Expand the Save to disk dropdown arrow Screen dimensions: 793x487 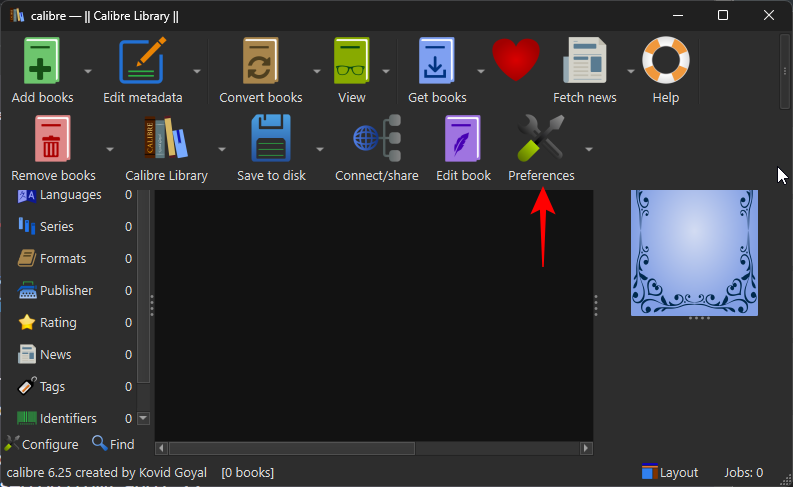(320, 149)
